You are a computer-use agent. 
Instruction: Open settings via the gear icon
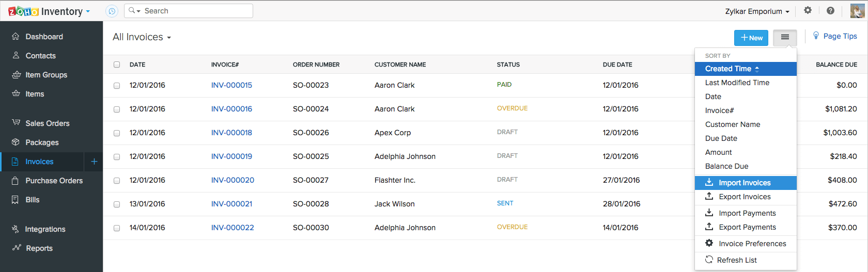point(808,10)
